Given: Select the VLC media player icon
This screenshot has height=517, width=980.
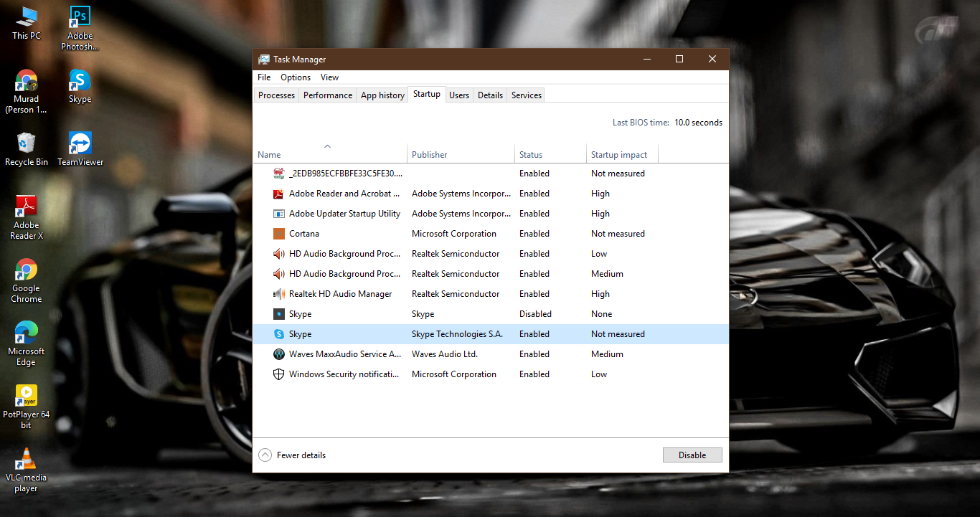Looking at the screenshot, I should [x=27, y=470].
